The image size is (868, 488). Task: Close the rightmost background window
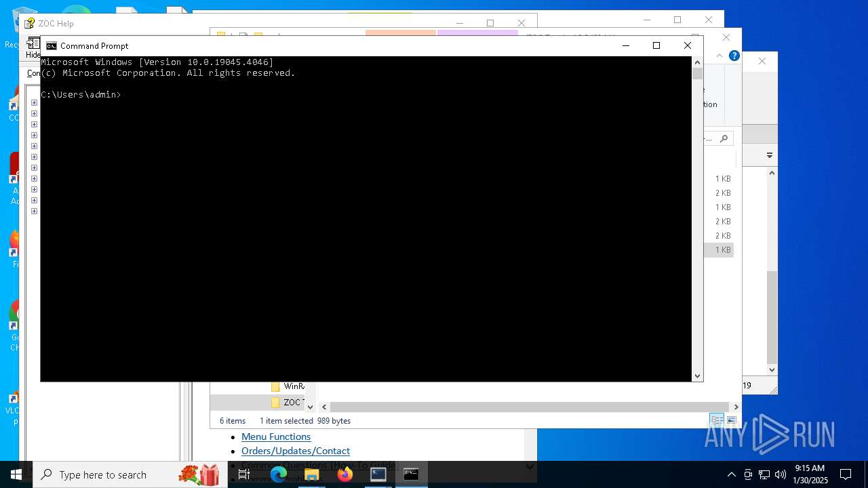click(762, 61)
